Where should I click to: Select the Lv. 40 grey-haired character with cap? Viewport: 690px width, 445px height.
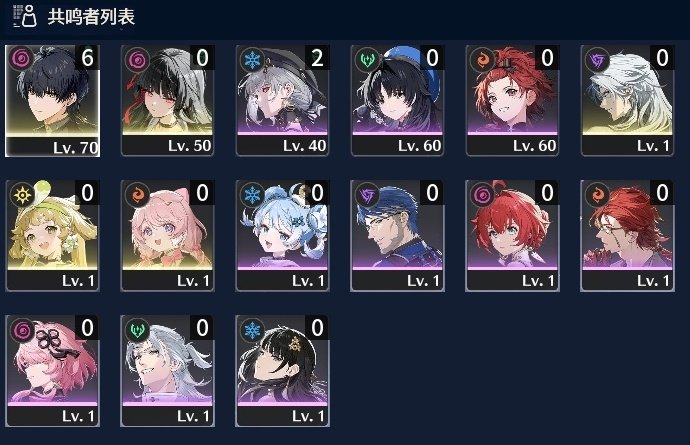tap(283, 101)
